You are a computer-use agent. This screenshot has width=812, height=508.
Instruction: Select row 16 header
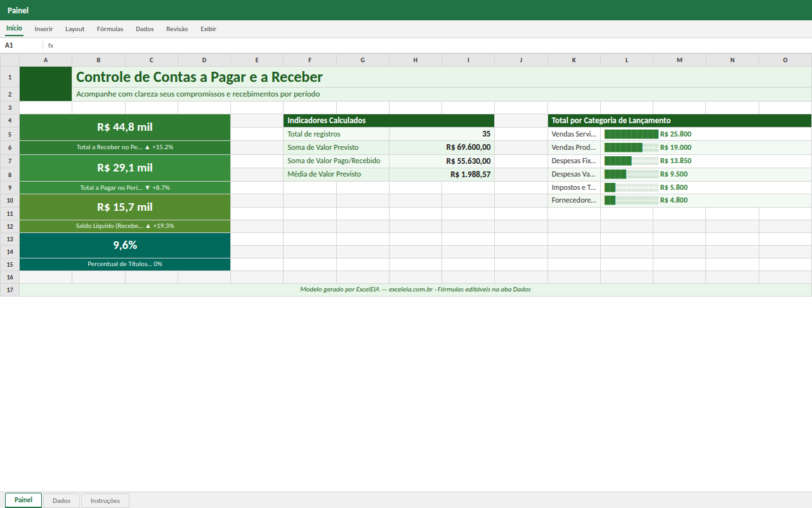click(x=10, y=277)
